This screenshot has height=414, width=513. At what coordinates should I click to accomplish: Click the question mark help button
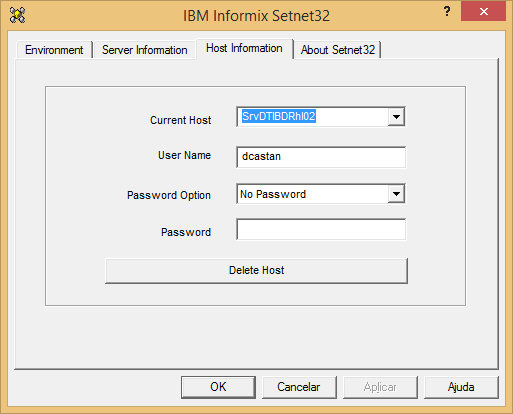pos(447,12)
